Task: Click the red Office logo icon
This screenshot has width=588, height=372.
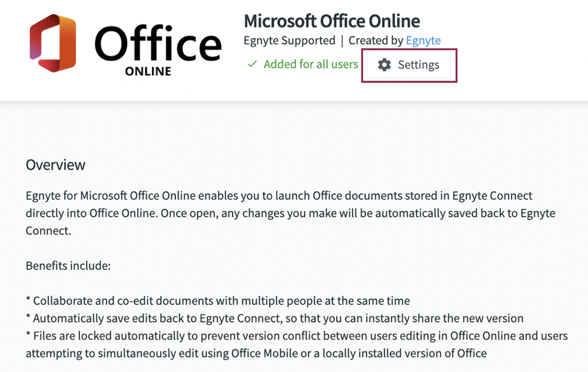Action: (x=53, y=43)
